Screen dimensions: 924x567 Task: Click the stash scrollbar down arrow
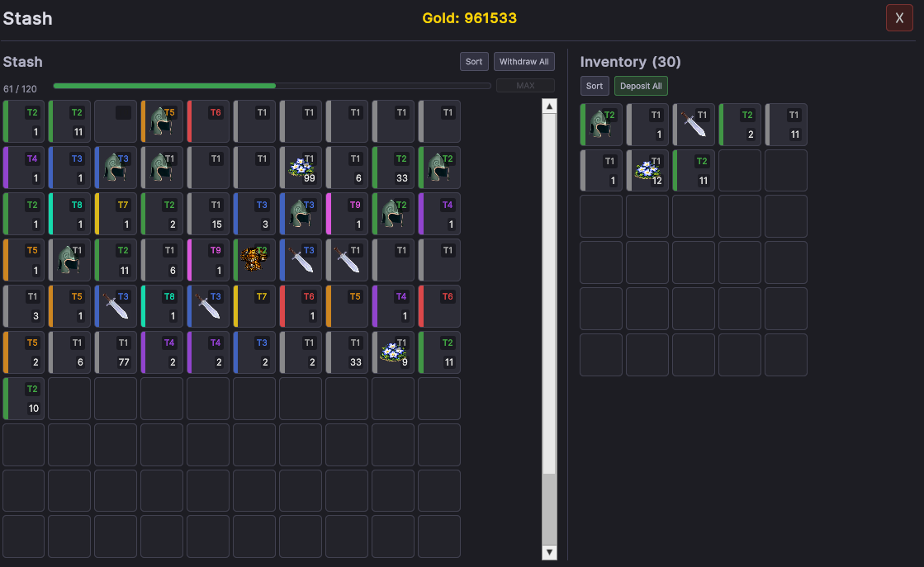coord(549,552)
